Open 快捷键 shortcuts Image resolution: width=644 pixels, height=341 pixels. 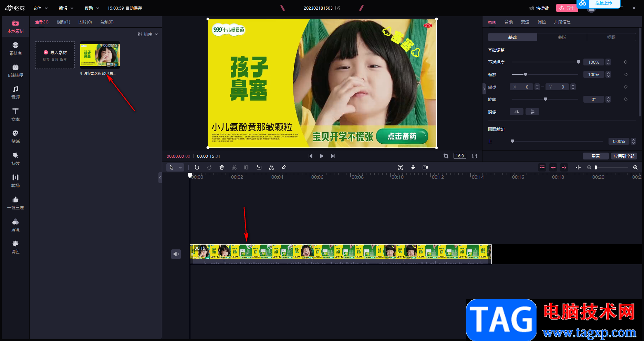pyautogui.click(x=539, y=8)
